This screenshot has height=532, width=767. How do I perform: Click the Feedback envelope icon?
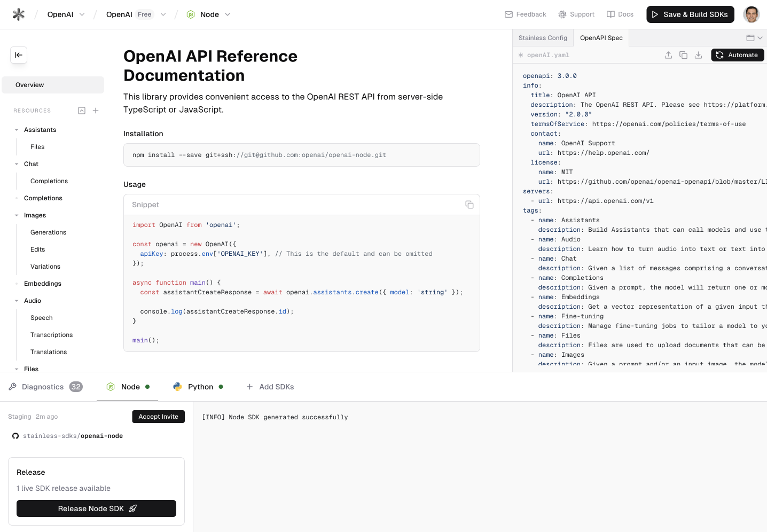508,14
